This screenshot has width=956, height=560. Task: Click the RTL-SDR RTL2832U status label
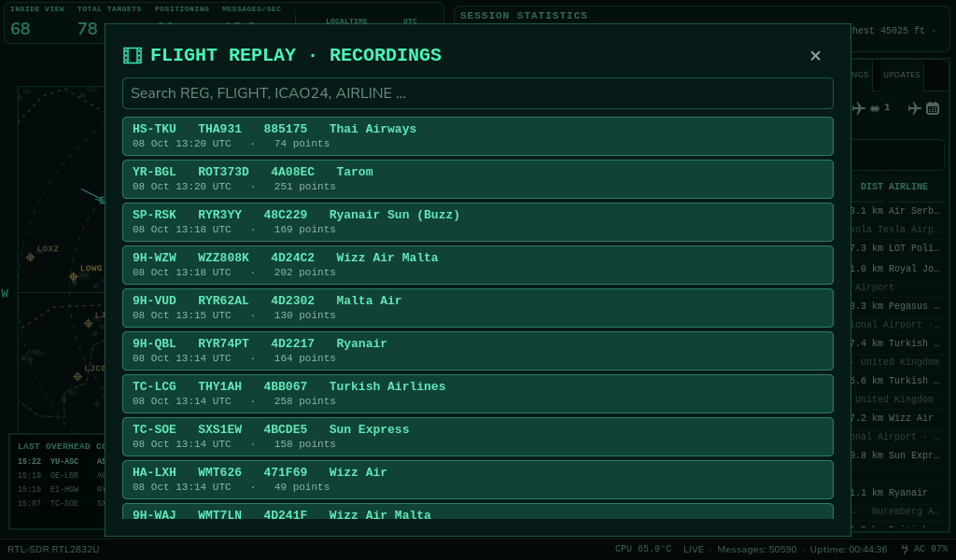53,549
